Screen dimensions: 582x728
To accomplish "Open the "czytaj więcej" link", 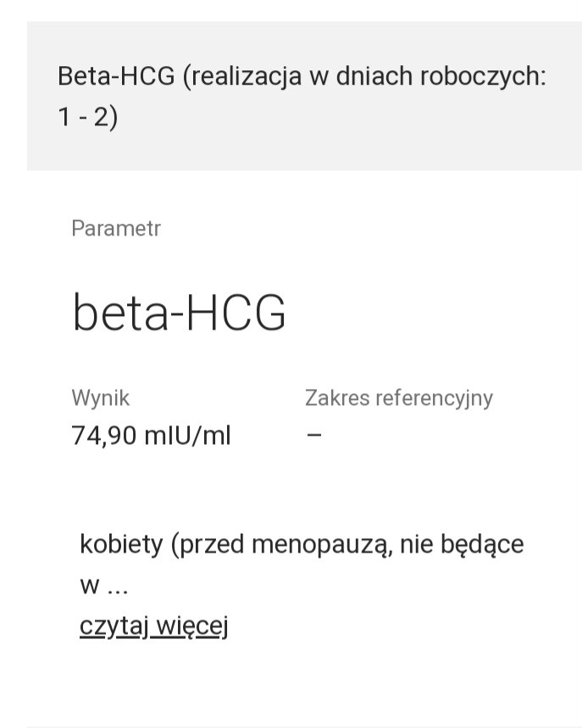I will (x=153, y=626).
